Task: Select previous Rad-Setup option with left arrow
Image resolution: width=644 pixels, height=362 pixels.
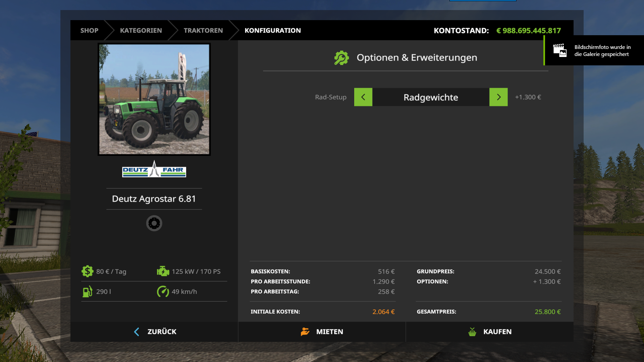Action: pos(363,97)
